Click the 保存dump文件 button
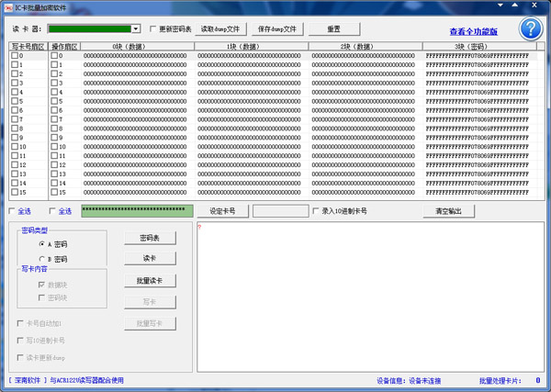This screenshot has height=392, width=551. [277, 29]
